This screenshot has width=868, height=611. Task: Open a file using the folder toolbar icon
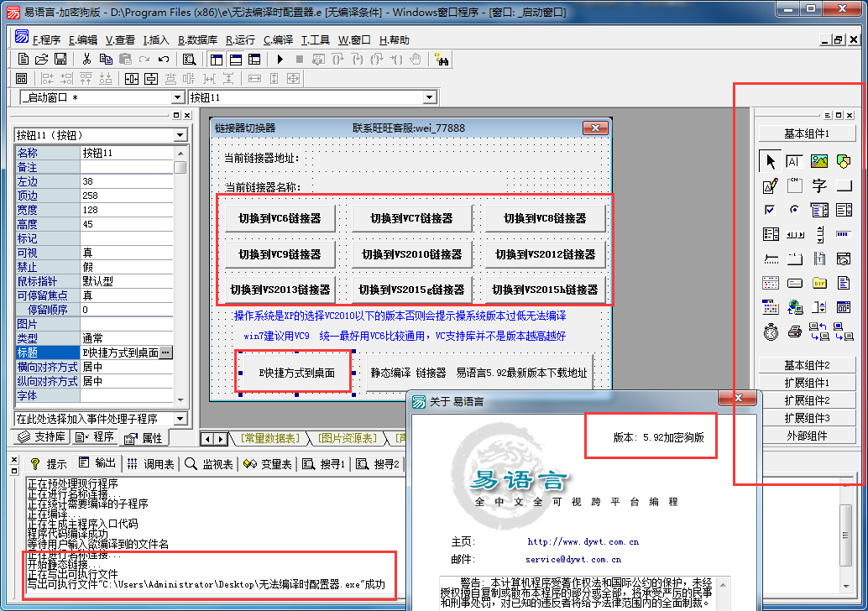[x=41, y=60]
